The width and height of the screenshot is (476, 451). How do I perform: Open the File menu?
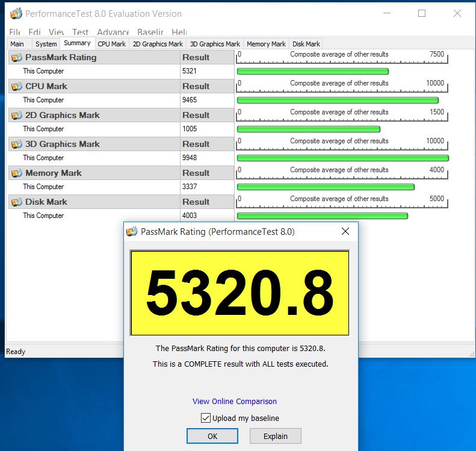[x=14, y=32]
